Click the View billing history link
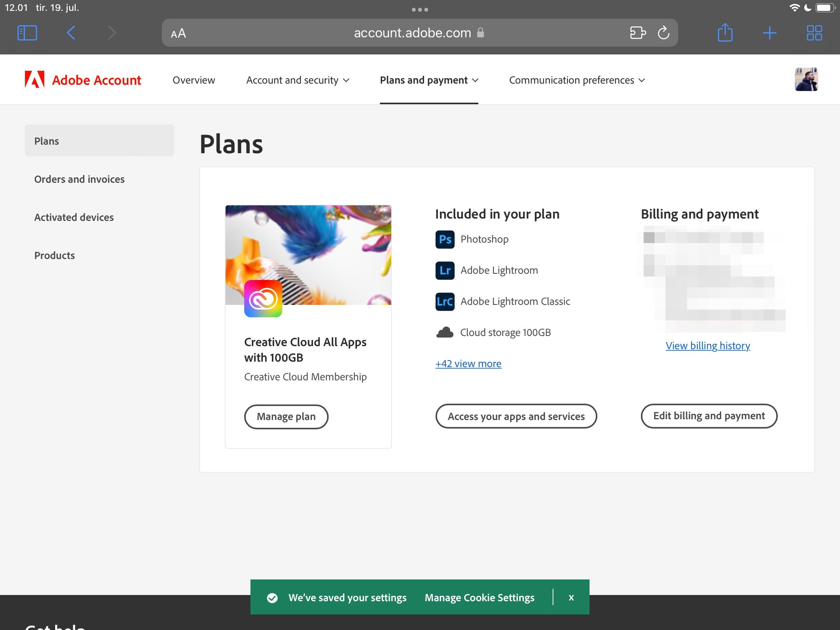The image size is (840, 630). tap(708, 345)
